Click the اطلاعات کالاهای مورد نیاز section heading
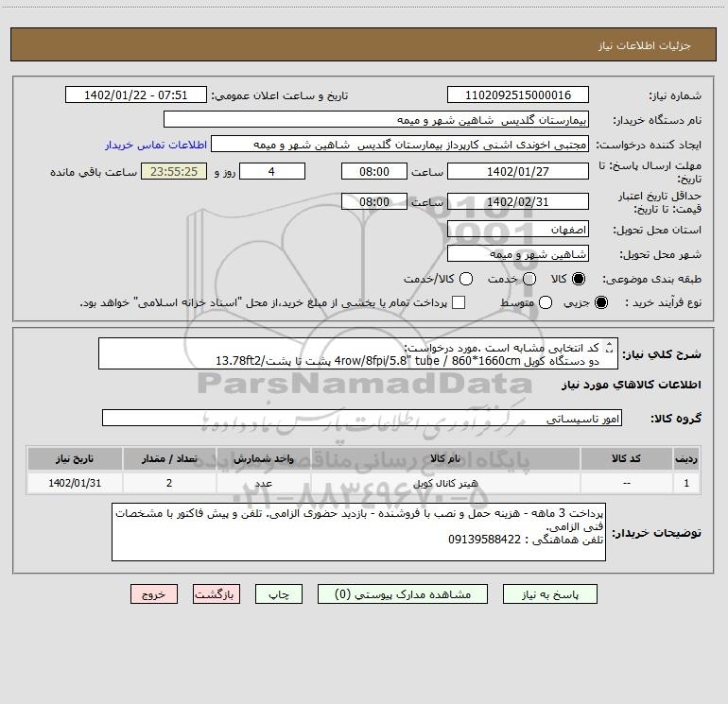The image size is (728, 704). 632,385
